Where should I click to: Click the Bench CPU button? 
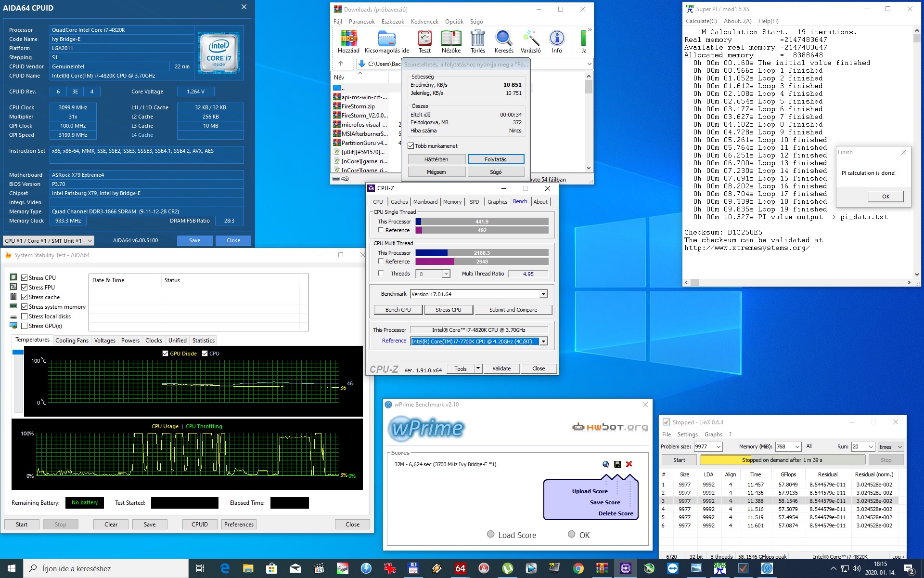point(398,310)
